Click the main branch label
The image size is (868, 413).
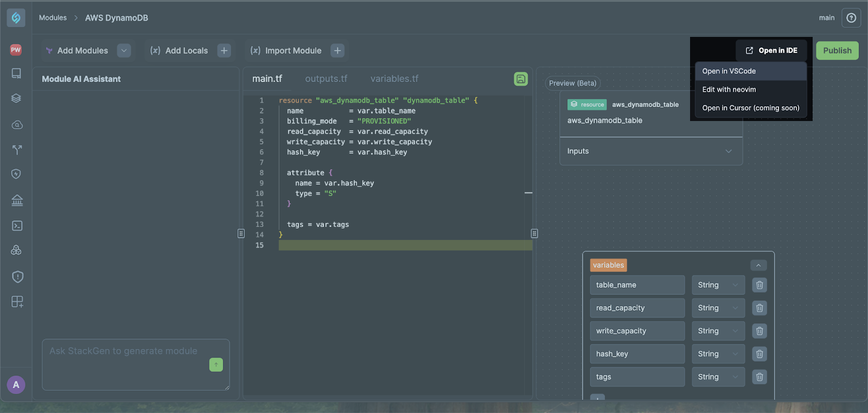point(827,18)
